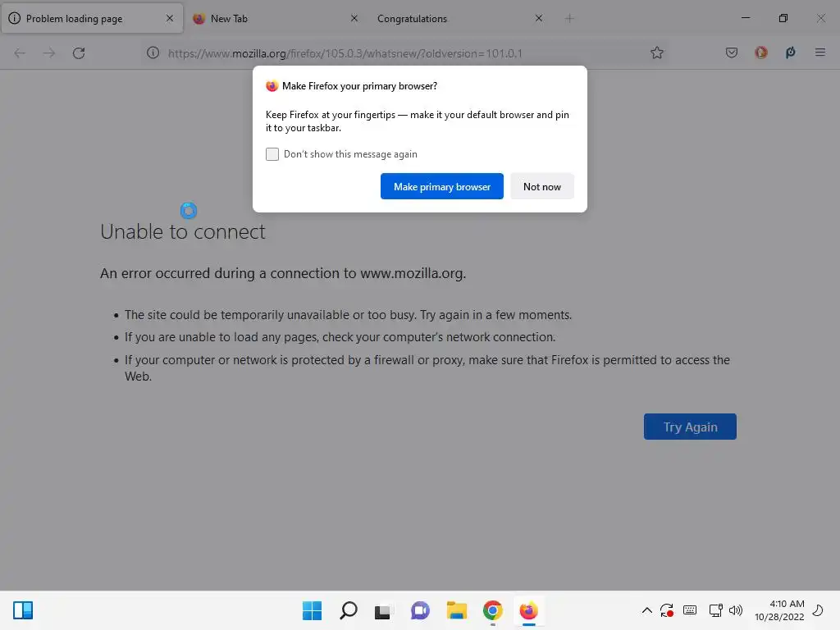The image size is (840, 630).
Task: Switch to the Congratulations tab
Action: coord(460,19)
